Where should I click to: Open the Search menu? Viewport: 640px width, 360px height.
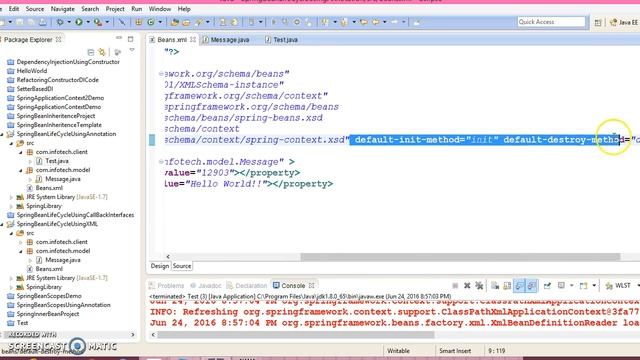tap(90, 9)
